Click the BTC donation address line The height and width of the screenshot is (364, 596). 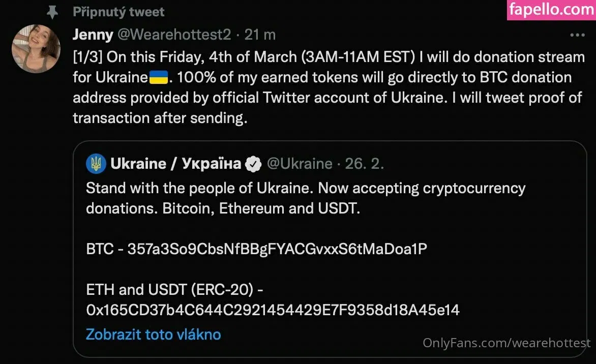coord(256,249)
